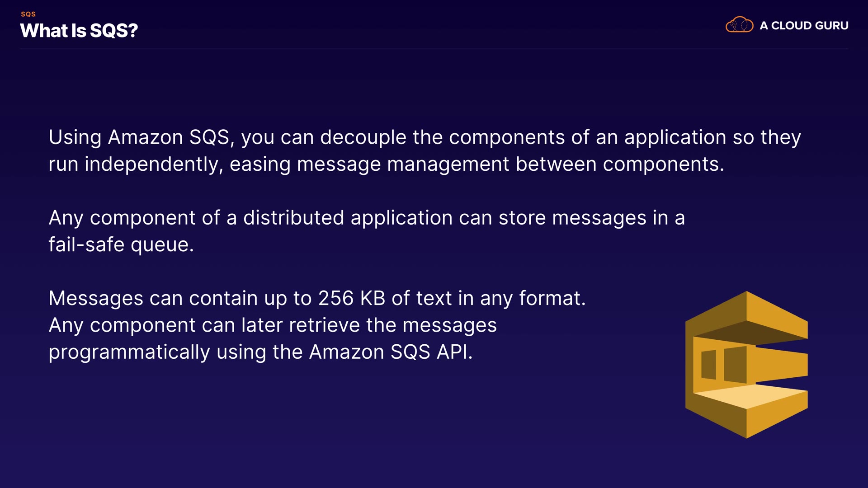
Task: Click the word "programmatically"
Action: click(129, 352)
